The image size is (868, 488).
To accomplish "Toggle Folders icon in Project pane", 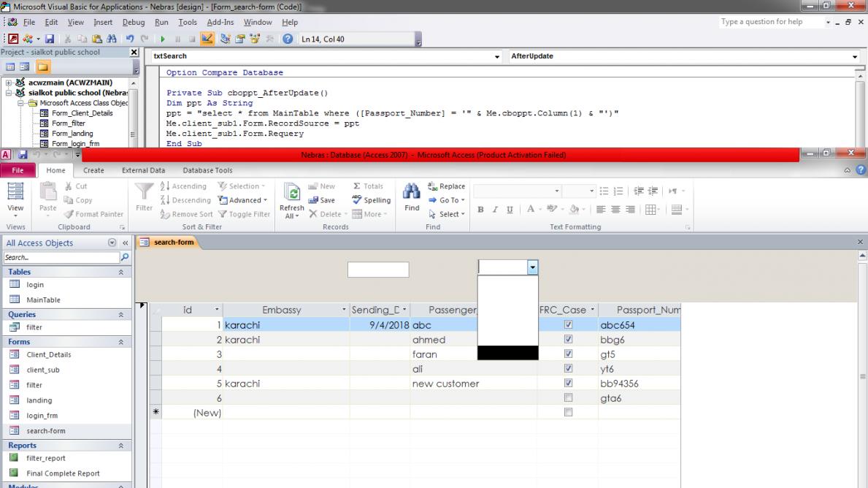I will [42, 67].
